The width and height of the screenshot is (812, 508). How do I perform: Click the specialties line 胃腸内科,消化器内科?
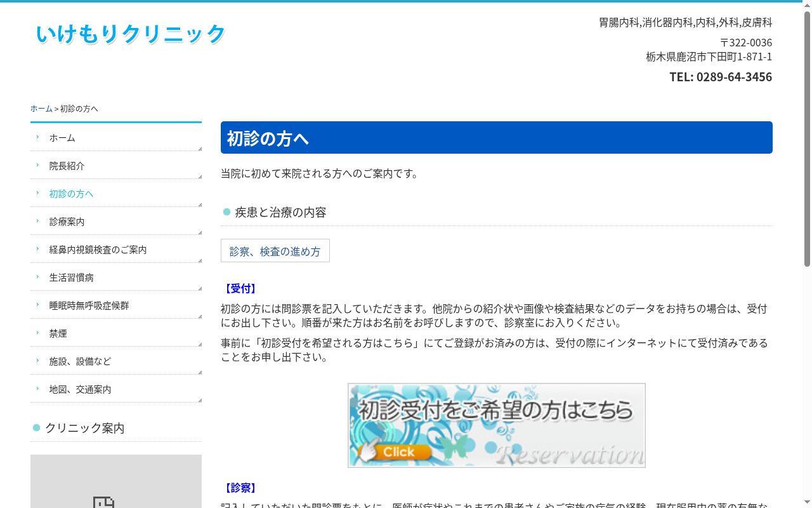click(686, 22)
